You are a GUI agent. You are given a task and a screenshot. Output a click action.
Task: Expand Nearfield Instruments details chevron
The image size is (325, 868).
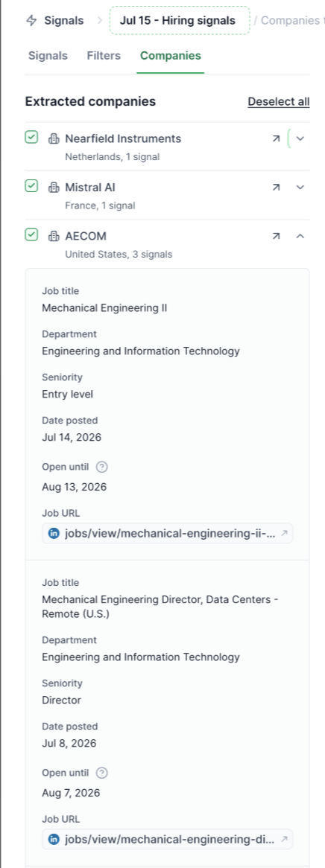coord(300,138)
